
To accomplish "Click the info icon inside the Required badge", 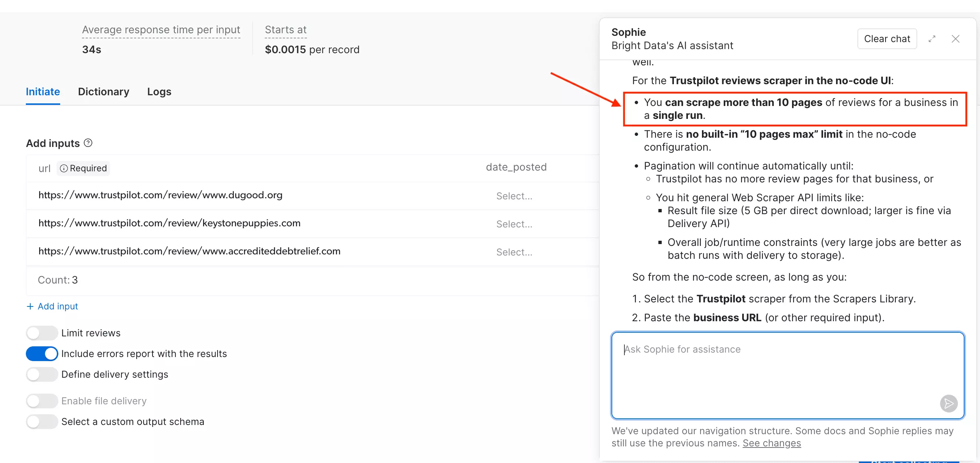I will pyautogui.click(x=64, y=168).
